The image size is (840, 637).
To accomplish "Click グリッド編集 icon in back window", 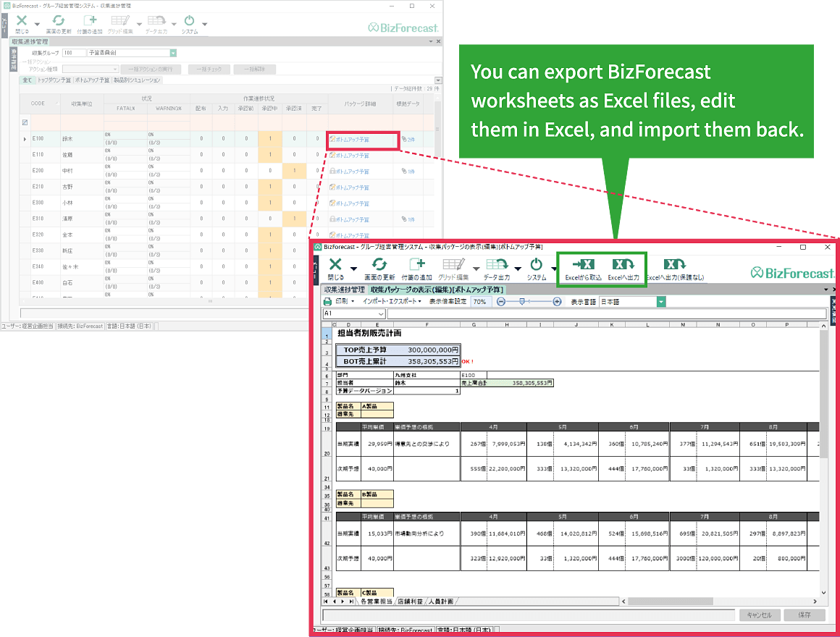I will pyautogui.click(x=120, y=20).
